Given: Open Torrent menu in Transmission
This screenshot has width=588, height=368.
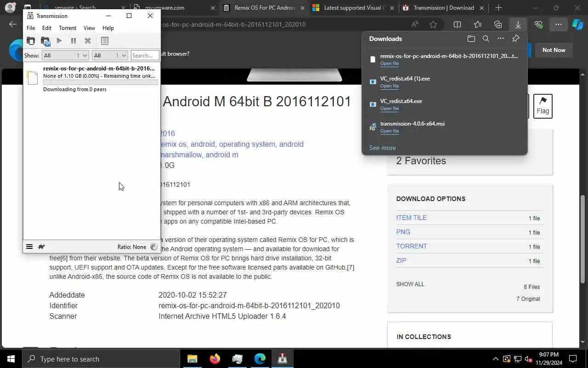Looking at the screenshot, I should (x=68, y=28).
